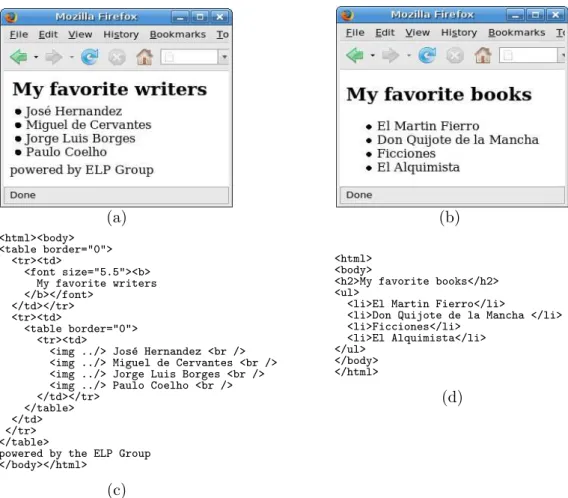Screen dimensions: 568x498
Task: Click Back arrow in books Firefox window
Action: [x=355, y=55]
